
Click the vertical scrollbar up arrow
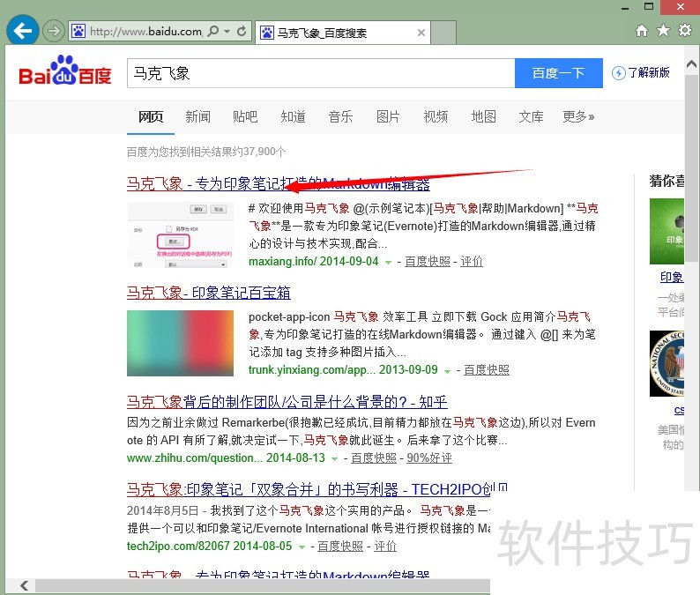click(691, 65)
